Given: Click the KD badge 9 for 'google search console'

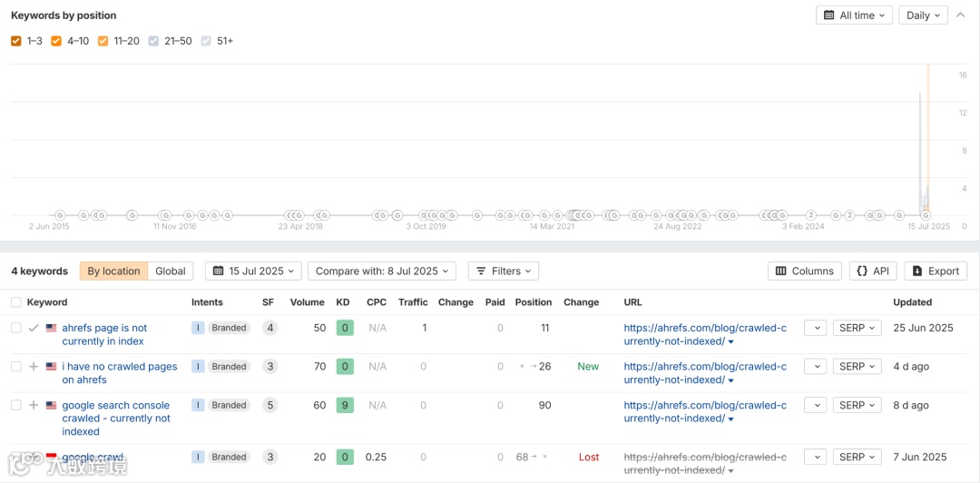Looking at the screenshot, I should click(345, 406).
